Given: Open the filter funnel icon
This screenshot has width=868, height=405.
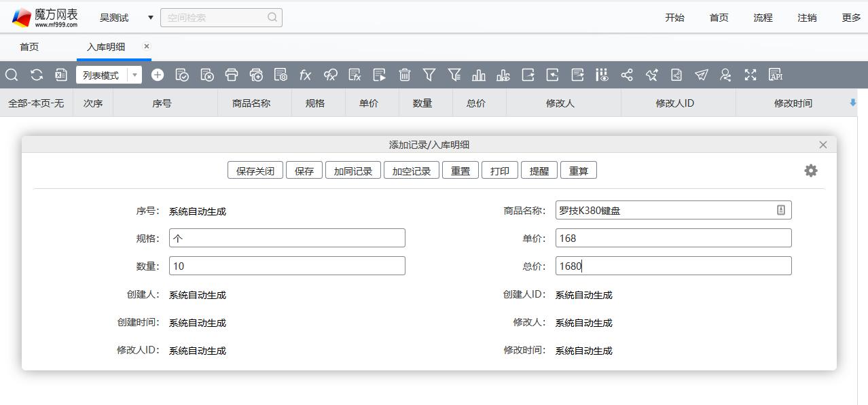Looking at the screenshot, I should [x=428, y=75].
